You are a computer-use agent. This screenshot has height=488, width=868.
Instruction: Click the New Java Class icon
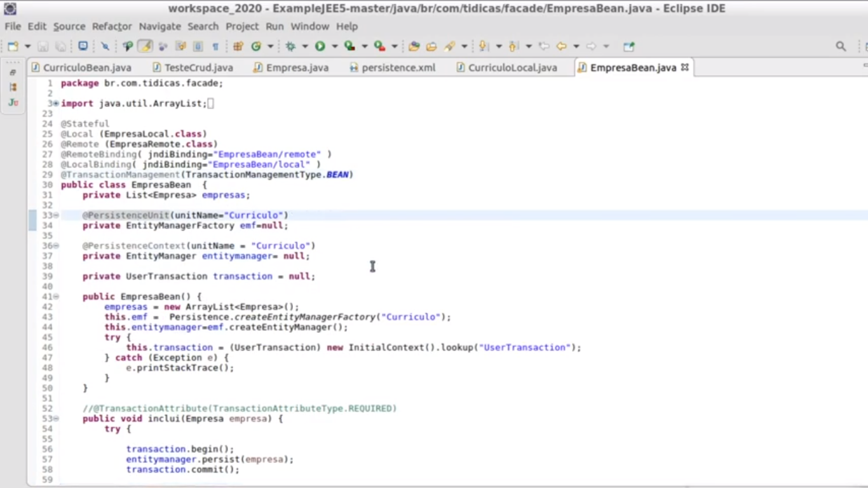tap(256, 46)
